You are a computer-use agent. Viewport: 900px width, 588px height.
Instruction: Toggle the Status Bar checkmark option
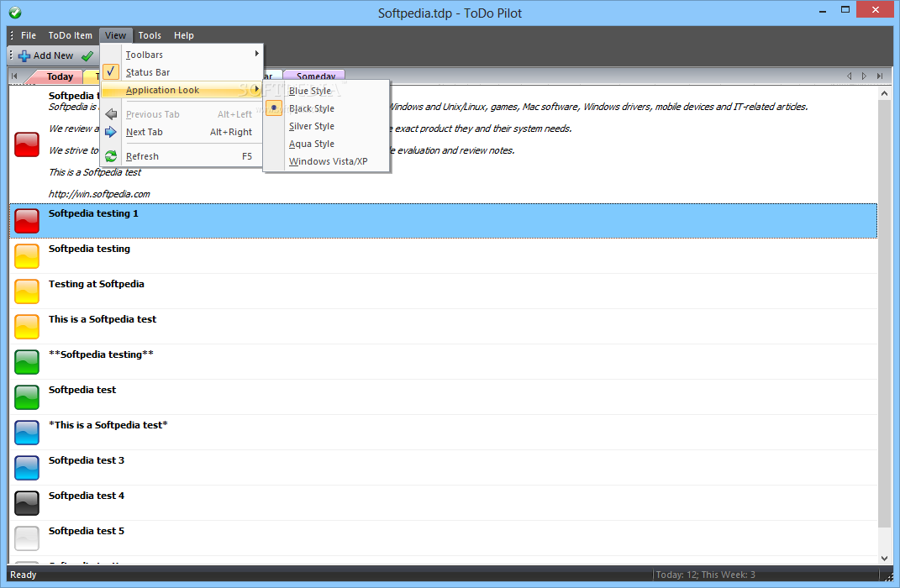click(x=182, y=72)
